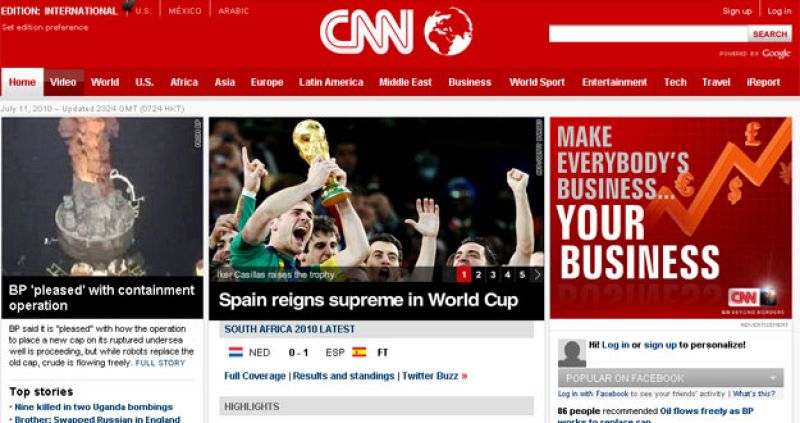Click the Netherlands flag icon
800x423 pixels.
tap(236, 352)
